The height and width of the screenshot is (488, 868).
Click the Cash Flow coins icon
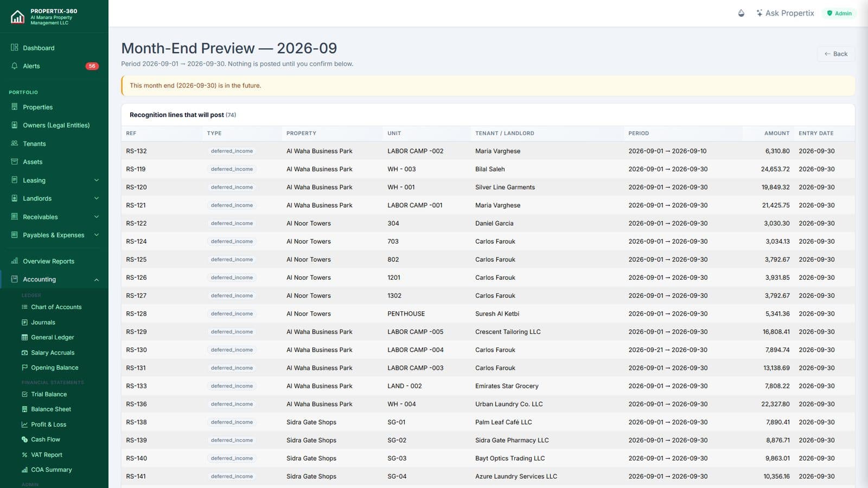[24, 439]
